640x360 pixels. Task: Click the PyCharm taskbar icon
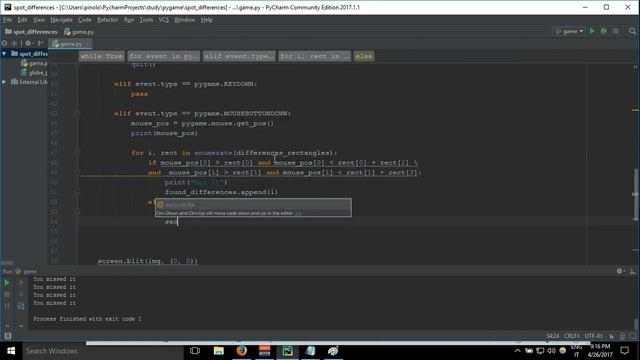coord(287,351)
